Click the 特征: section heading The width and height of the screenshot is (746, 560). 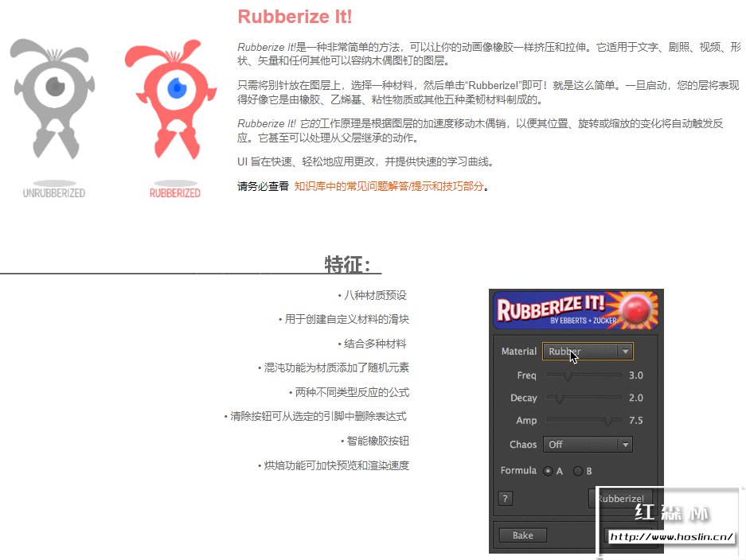(x=348, y=264)
